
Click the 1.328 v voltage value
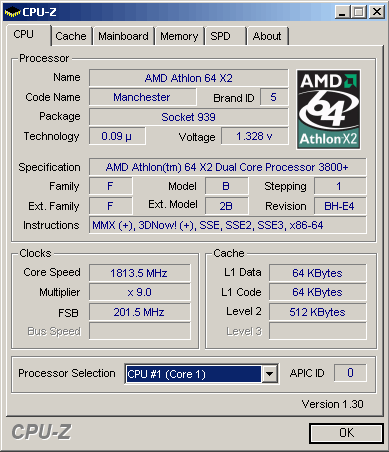(255, 136)
